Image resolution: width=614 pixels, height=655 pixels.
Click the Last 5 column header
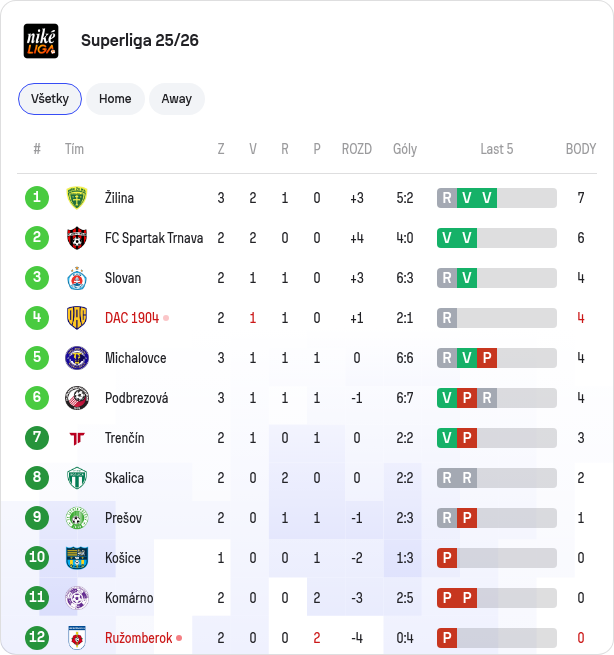tap(497, 149)
